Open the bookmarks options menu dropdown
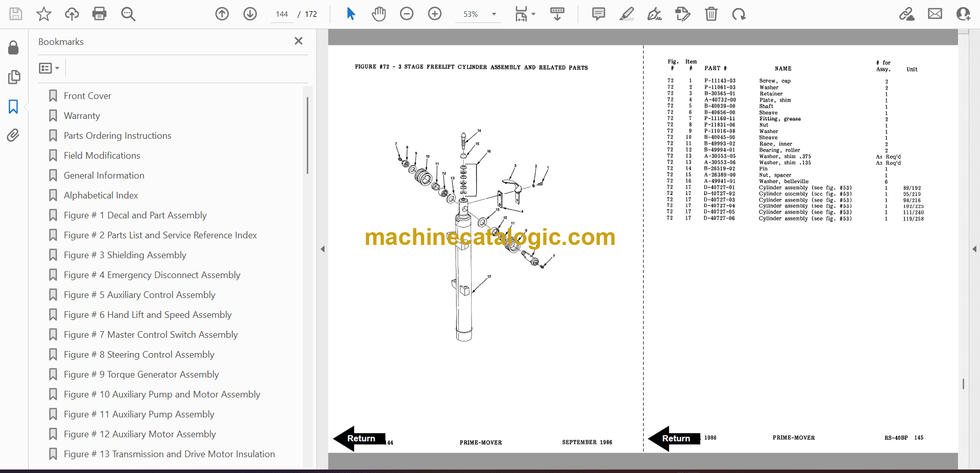The image size is (980, 473). click(x=49, y=68)
